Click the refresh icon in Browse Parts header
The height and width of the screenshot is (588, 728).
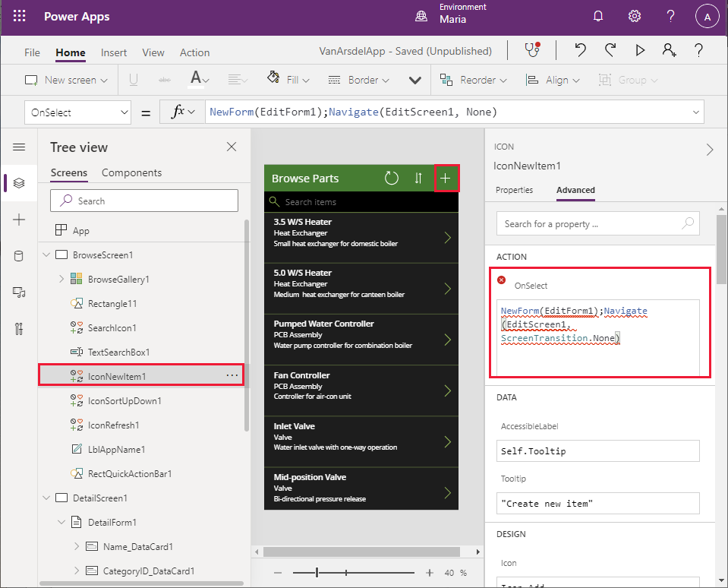(392, 179)
